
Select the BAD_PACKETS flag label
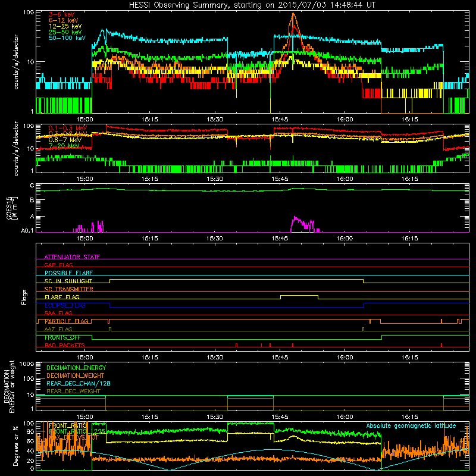coord(65,345)
